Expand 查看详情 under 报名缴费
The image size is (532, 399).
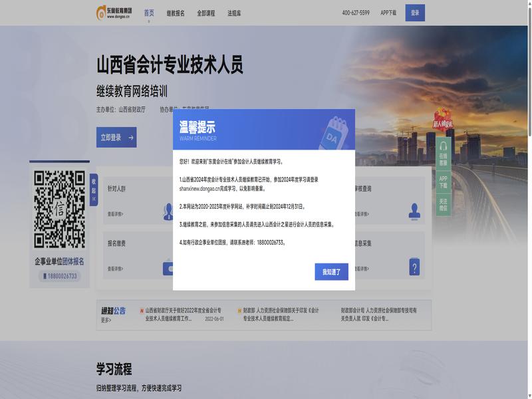tap(115, 269)
